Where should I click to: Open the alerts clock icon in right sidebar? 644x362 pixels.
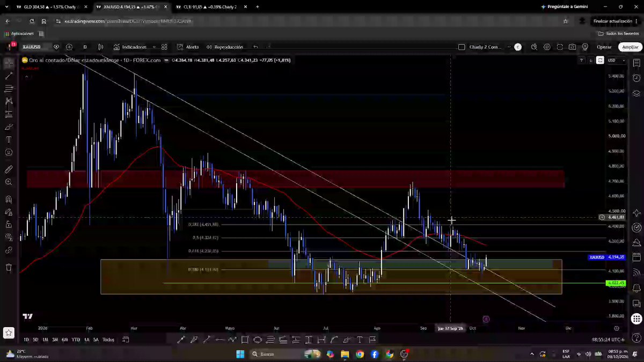(636, 78)
